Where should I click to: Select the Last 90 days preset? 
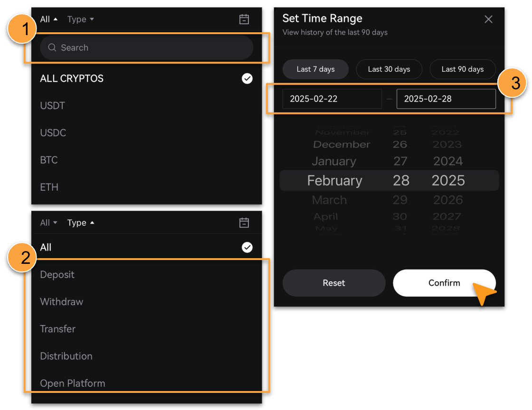[463, 69]
